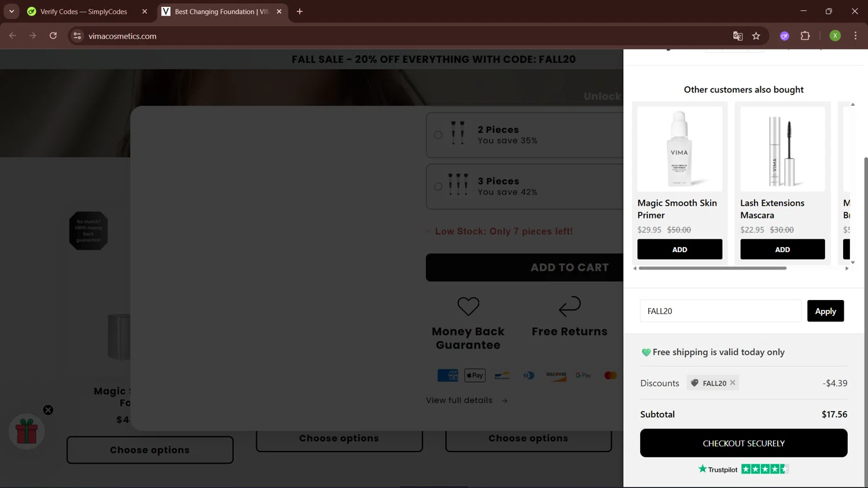Click CHECKOUT SECURELY button

coord(744,443)
